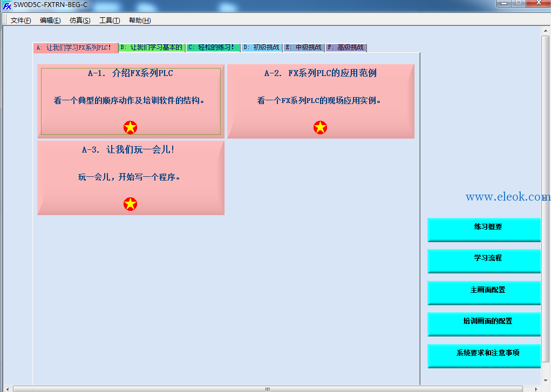Switch to tab B: 让我们学习基本的
This screenshot has height=392, width=551.
click(x=152, y=47)
